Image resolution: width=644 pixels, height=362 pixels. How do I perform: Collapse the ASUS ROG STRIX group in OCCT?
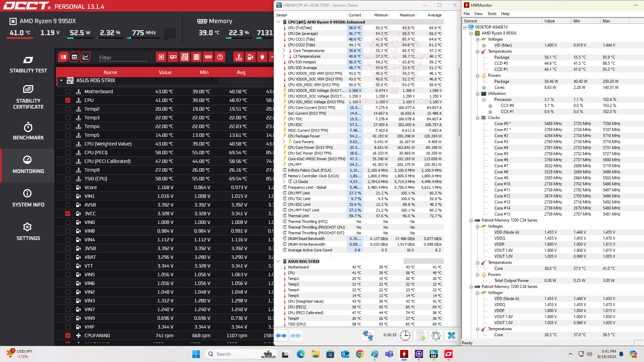(61, 80)
